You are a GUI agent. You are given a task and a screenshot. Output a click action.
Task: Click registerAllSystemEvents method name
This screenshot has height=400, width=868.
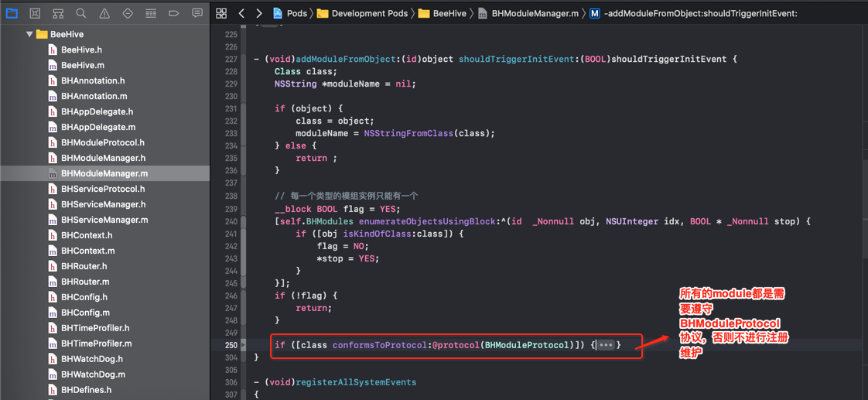coord(356,382)
